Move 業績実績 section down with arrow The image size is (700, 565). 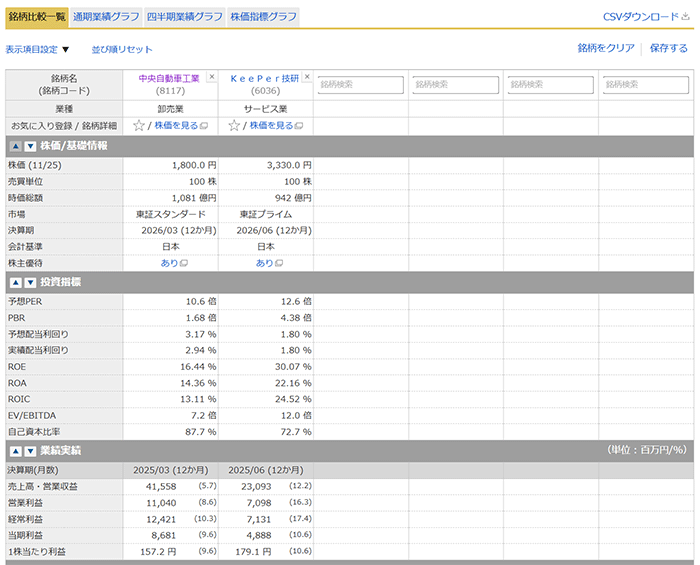[30, 452]
